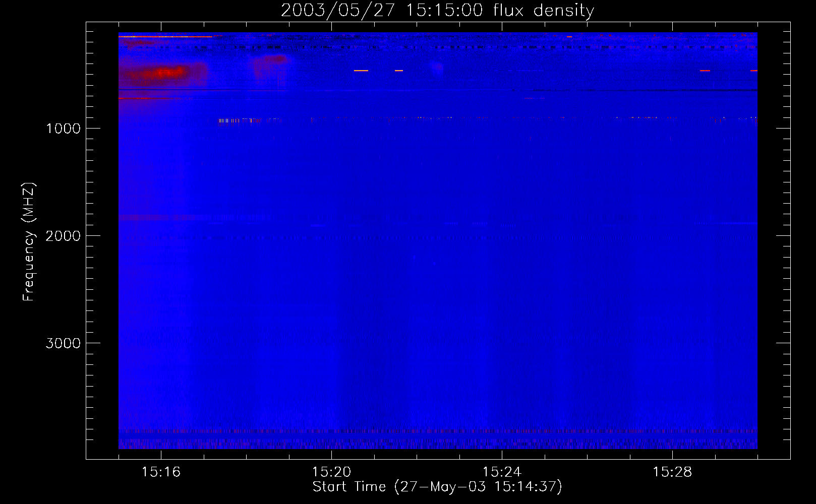Click the bright red burst near 15:16

[x=164, y=73]
